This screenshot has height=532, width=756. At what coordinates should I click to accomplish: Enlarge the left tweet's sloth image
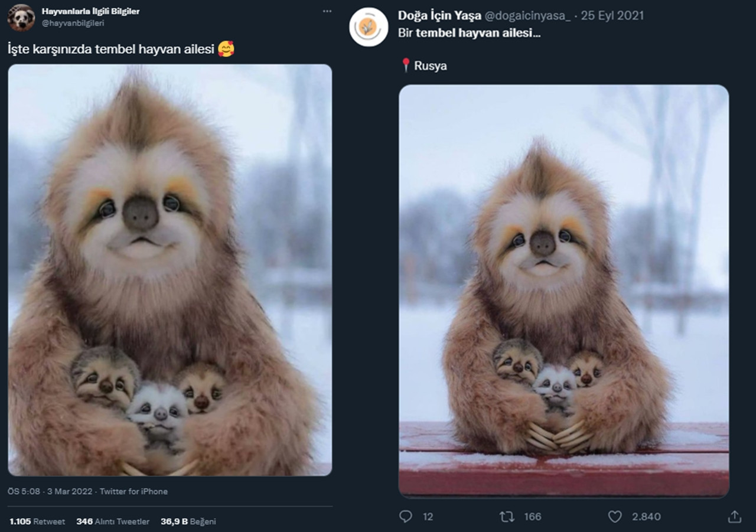pyautogui.click(x=170, y=270)
